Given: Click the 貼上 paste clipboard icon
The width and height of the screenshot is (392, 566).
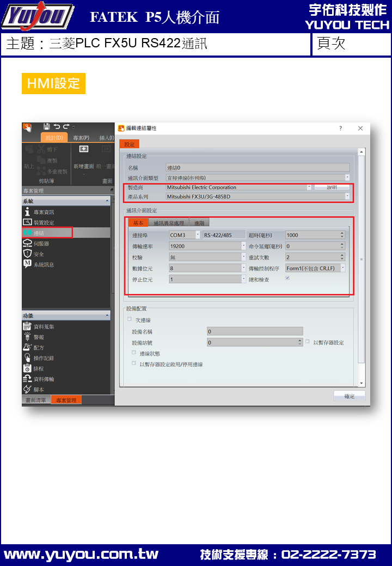Looking at the screenshot, I should click(x=29, y=149).
